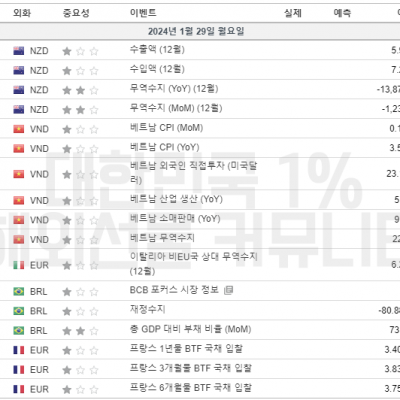
Task: Click the Vietnam flag in the 베트남 CPI (MoM) row
Action: pyautogui.click(x=19, y=129)
